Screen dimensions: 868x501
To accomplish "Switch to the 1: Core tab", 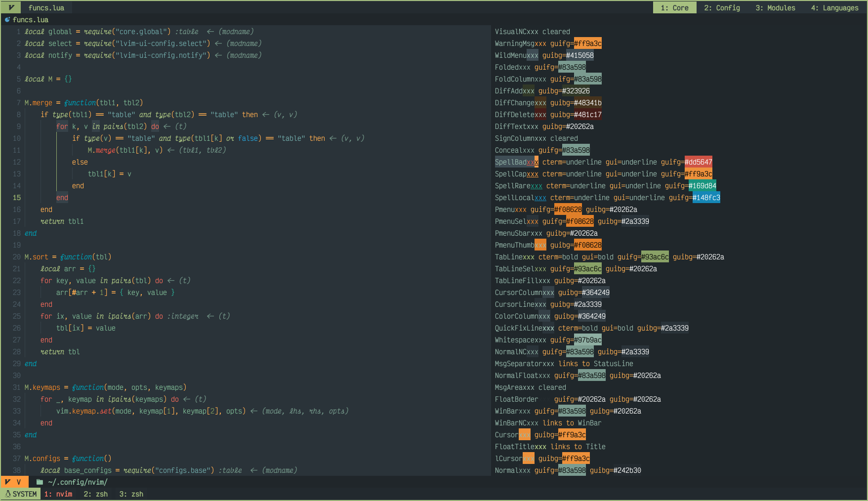I will point(674,8).
